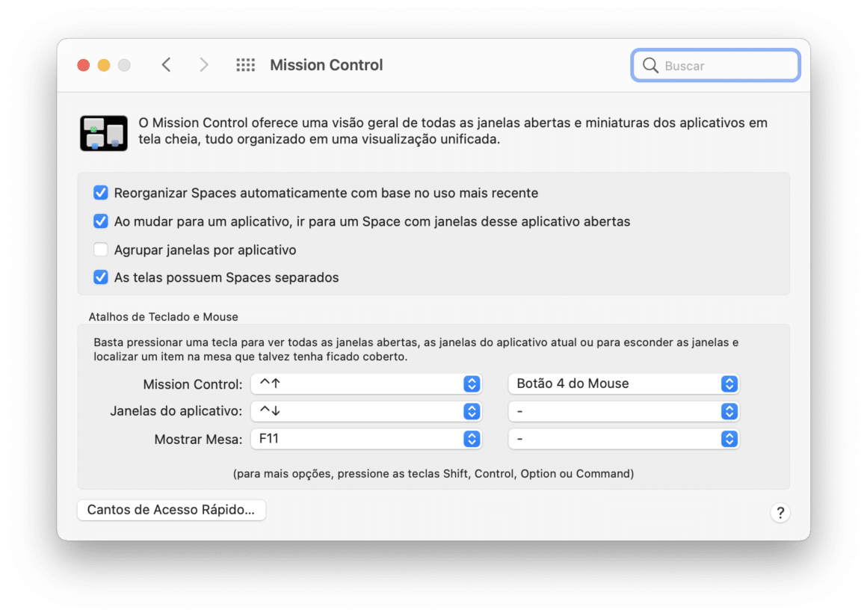
Task: Click the Mission Control preference pane icon
Action: click(x=103, y=133)
